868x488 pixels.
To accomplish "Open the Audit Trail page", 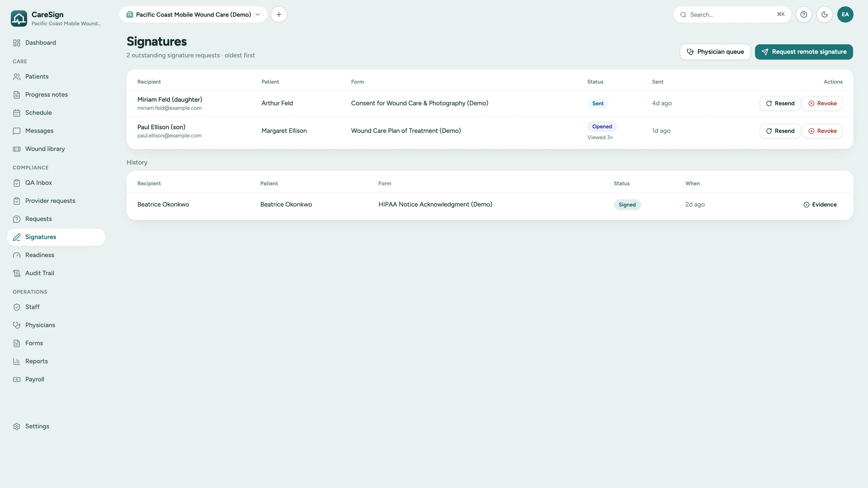I will pos(56,273).
